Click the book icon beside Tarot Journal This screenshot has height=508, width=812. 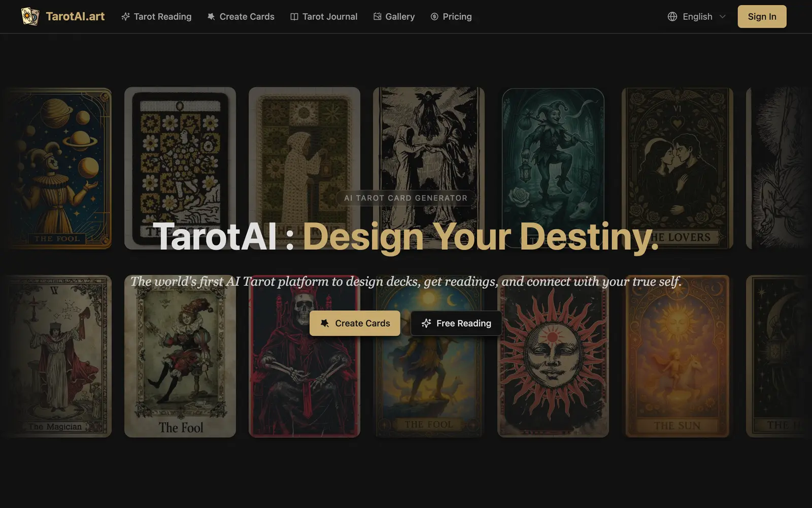pos(294,17)
